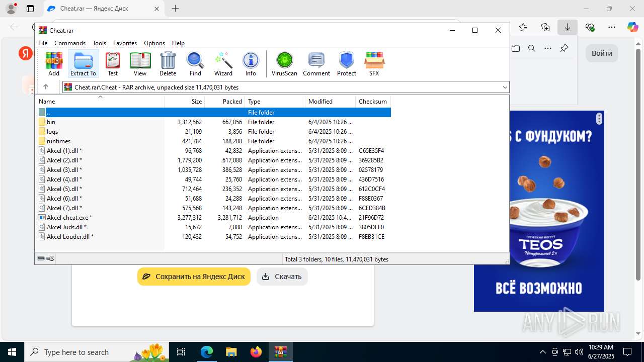Show archive Info

[x=251, y=64]
